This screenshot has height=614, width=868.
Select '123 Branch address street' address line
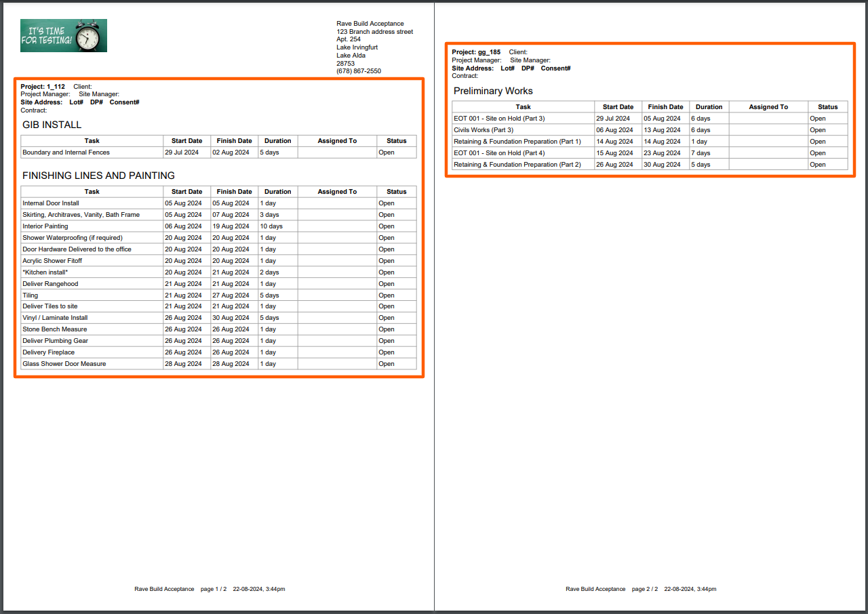point(374,32)
